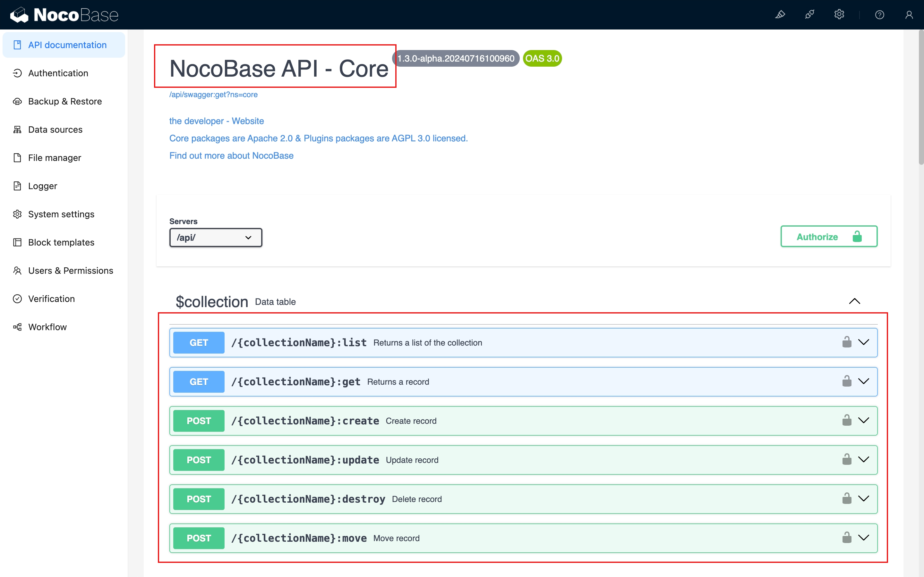This screenshot has width=924, height=577.
Task: Open the plugin manager icon
Action: (809, 14)
